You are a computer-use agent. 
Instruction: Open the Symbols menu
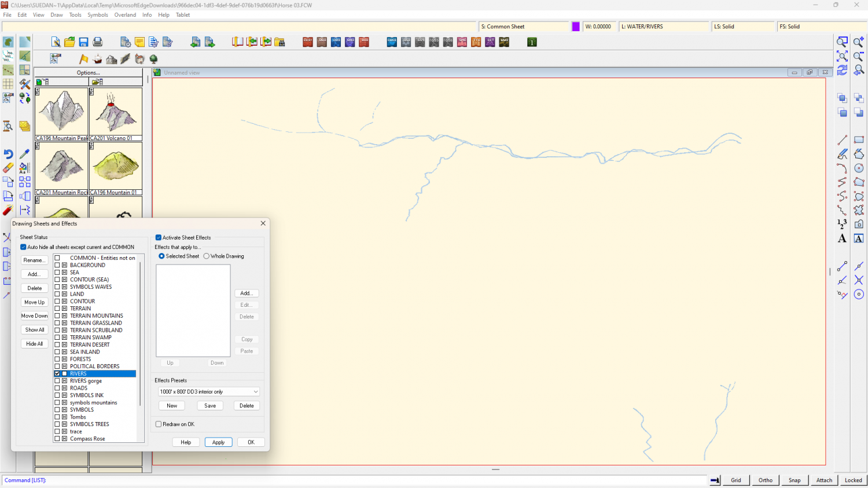(98, 15)
